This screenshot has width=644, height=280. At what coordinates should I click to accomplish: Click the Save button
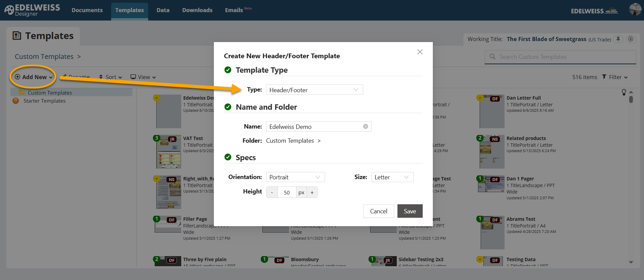pyautogui.click(x=410, y=211)
